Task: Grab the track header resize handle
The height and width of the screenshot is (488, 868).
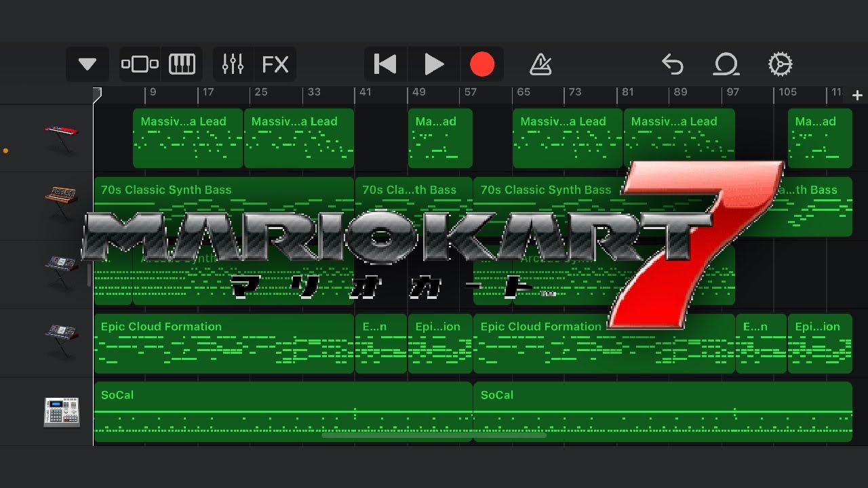Action: coord(89,274)
